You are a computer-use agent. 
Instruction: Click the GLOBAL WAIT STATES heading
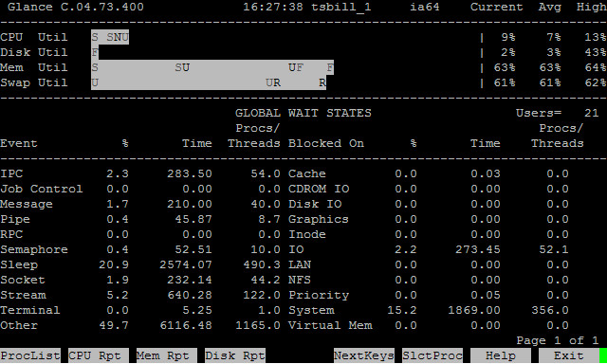303,113
